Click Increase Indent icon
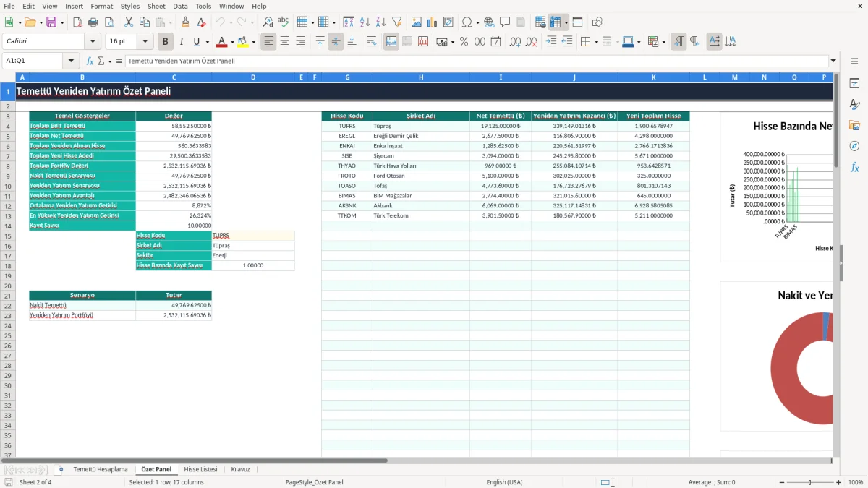This screenshot has width=868, height=488. (551, 42)
